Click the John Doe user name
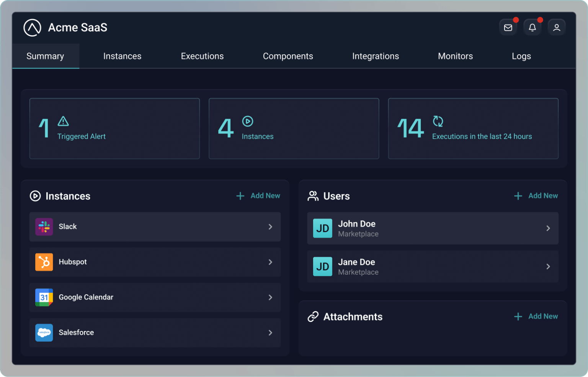 pyautogui.click(x=357, y=224)
